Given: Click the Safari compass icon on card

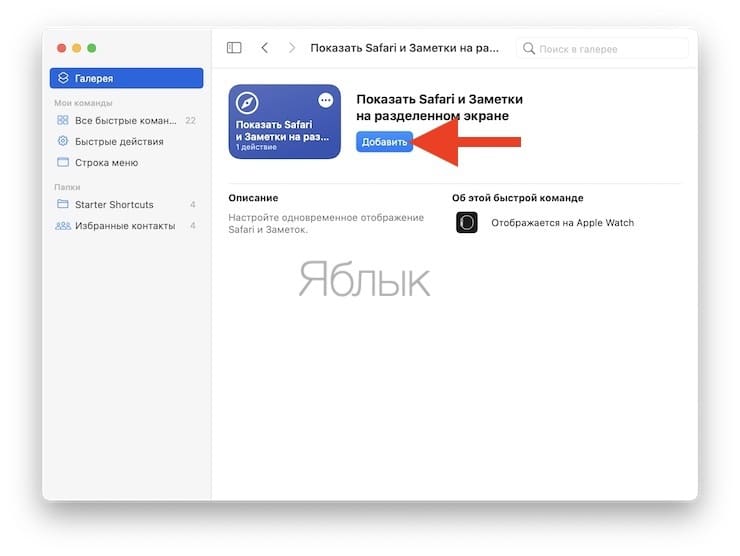Looking at the screenshot, I should click(x=247, y=102).
